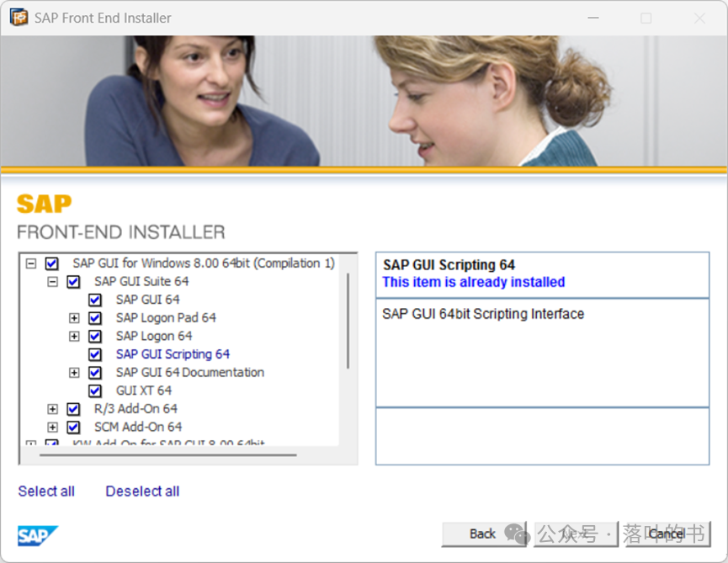Click 'This item is already installed' text

pos(474,282)
